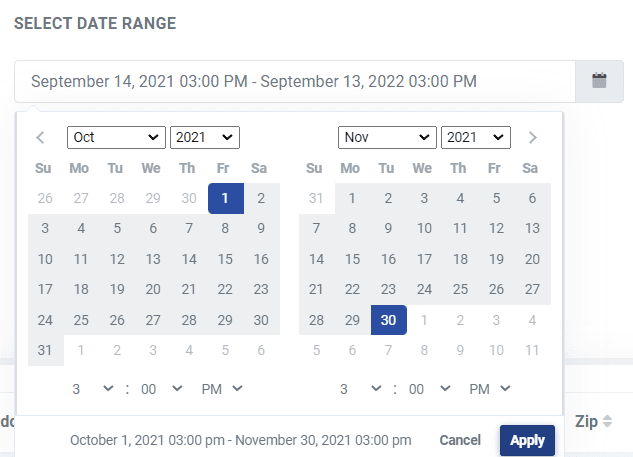Open the Oct month dropdown
Image resolution: width=633 pixels, height=457 pixels.
tap(116, 137)
